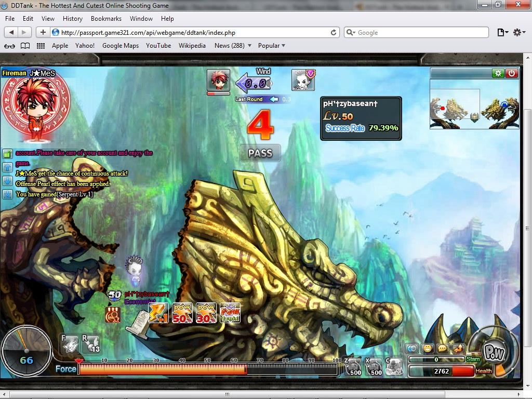
Task: Open the Bookmarks menu
Action: tap(106, 19)
